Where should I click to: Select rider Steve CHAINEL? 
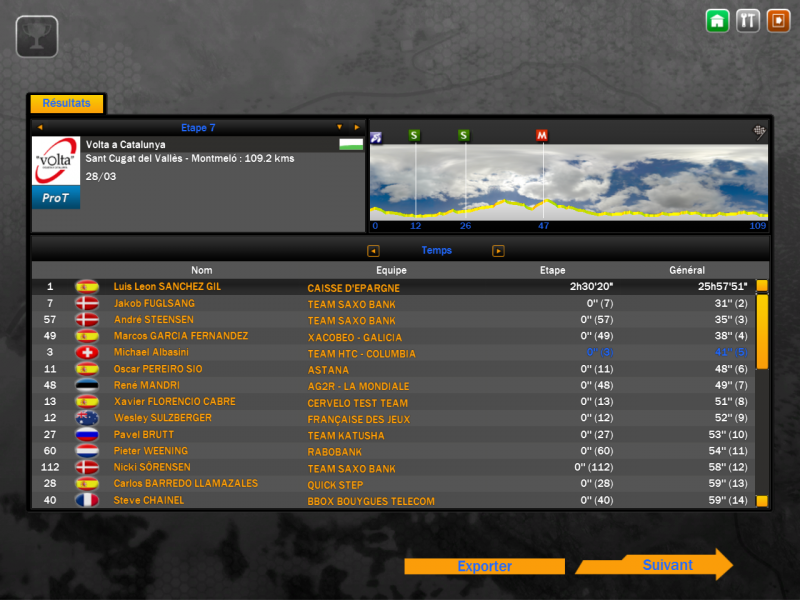[x=148, y=501]
